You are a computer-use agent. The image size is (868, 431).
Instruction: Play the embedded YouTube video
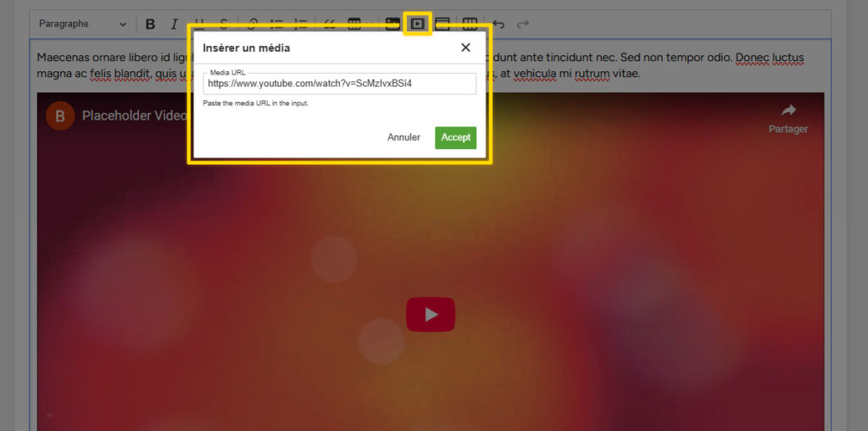click(431, 315)
